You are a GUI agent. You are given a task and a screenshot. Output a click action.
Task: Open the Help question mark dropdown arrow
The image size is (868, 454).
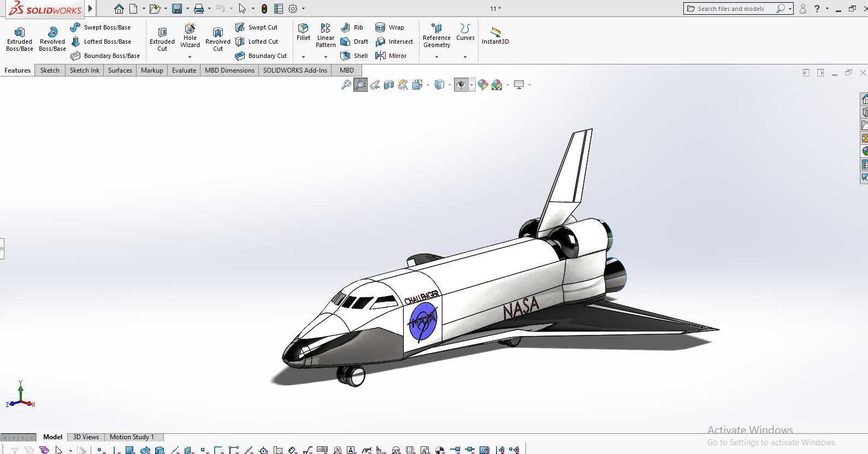tap(827, 9)
